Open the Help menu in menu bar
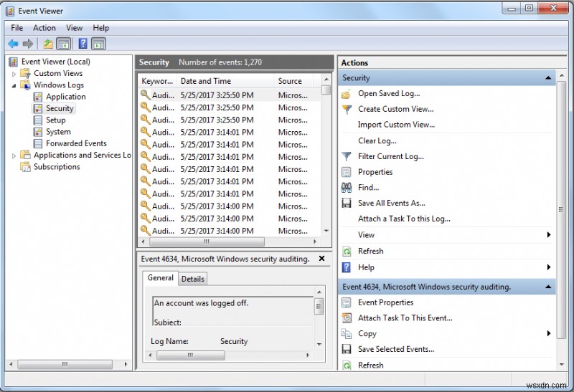Viewport: 574px width, 392px height. [x=100, y=28]
